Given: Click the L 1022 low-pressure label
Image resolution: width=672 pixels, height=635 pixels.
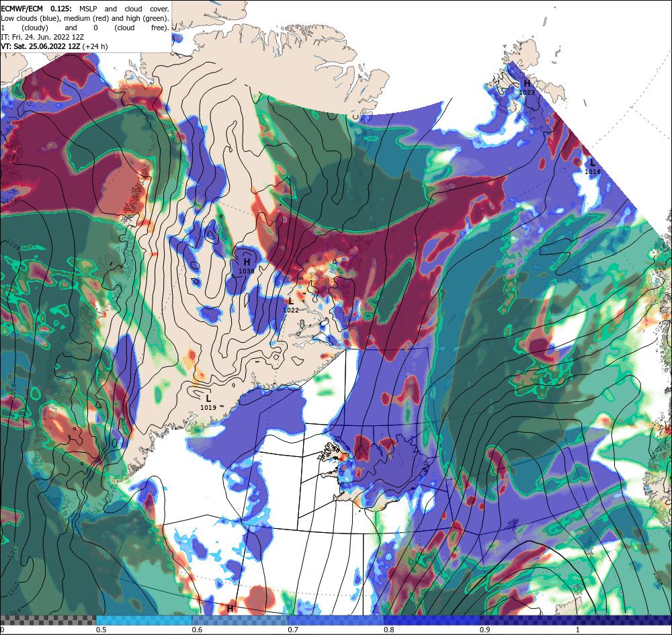Looking at the screenshot, I should click(x=291, y=305).
